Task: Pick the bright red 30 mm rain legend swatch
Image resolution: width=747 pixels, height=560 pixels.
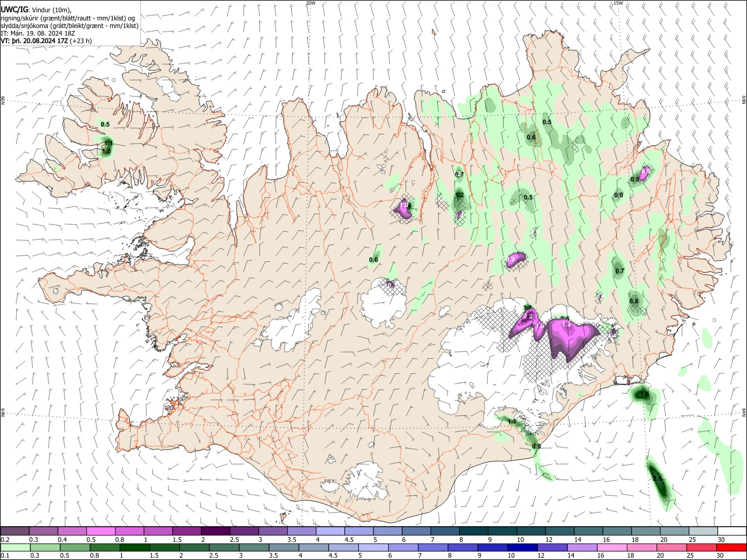Action: [731, 547]
